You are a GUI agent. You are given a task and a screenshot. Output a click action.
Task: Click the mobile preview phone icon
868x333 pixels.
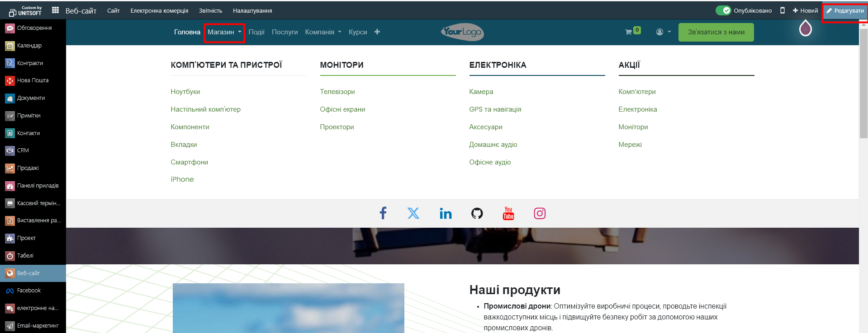click(783, 10)
